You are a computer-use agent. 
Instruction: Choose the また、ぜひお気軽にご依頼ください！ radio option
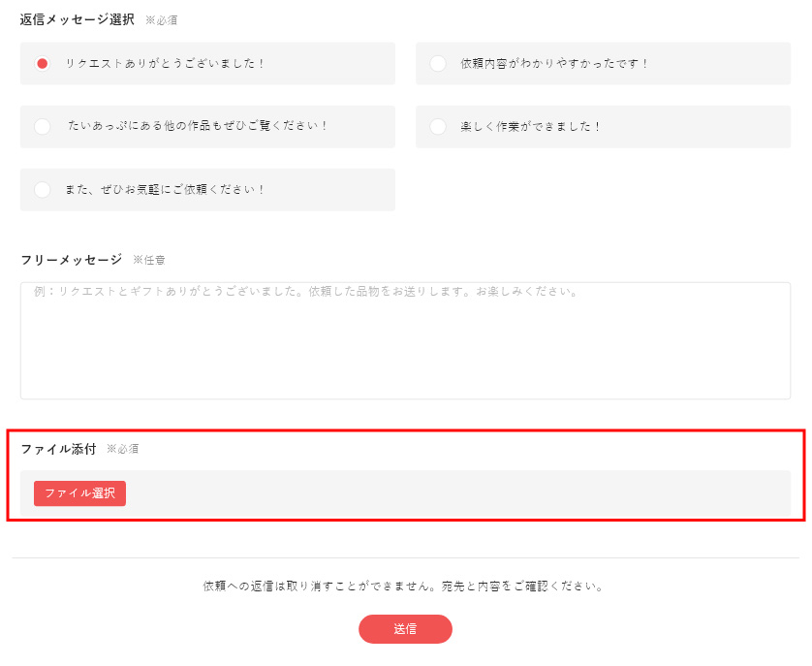click(x=42, y=190)
